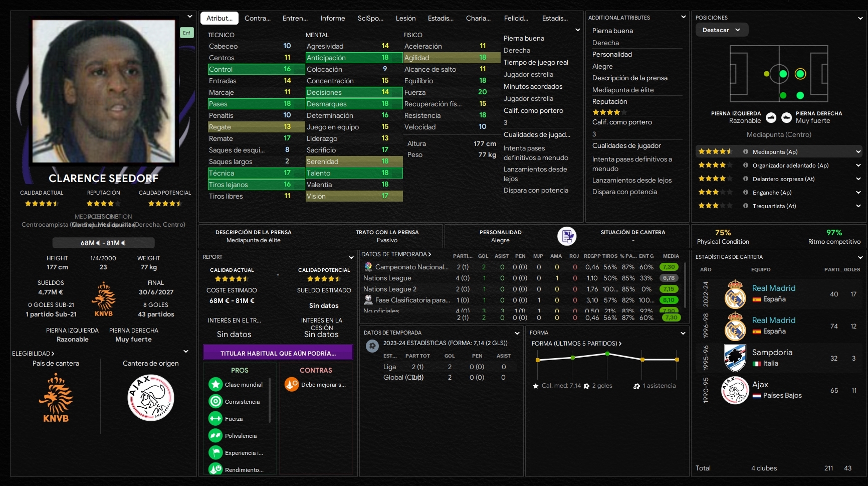Expand the Delantero sorpresa (At) role row

tap(858, 179)
